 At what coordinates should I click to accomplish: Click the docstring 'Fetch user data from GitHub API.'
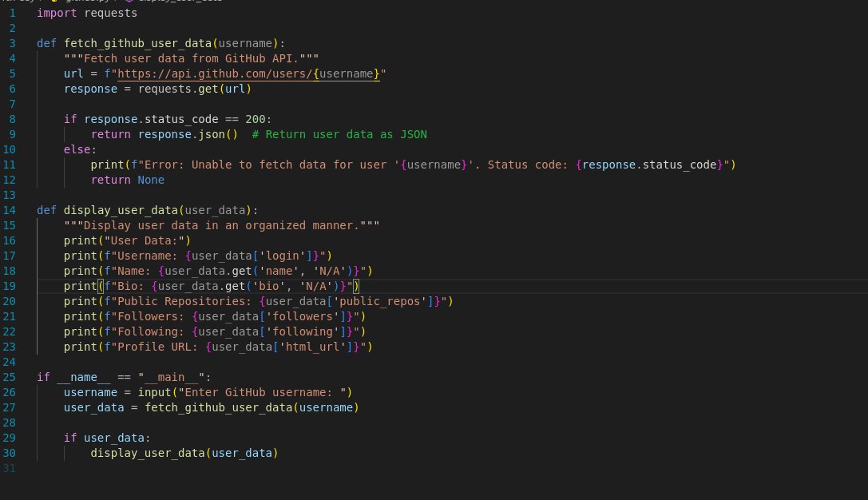point(191,58)
